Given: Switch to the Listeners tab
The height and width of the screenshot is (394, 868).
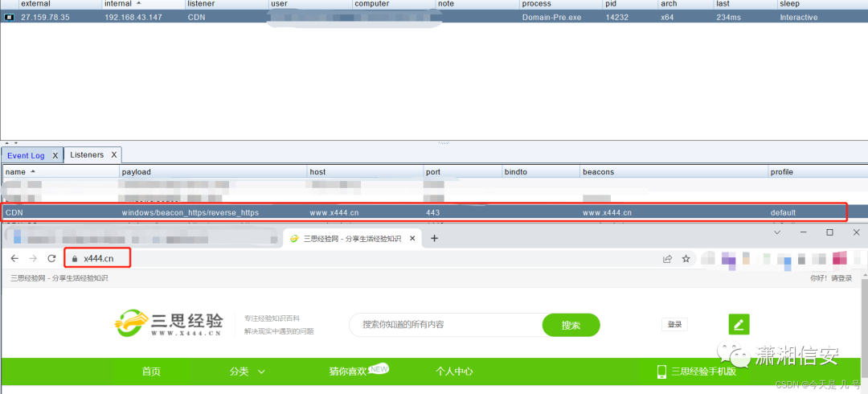Looking at the screenshot, I should point(87,154).
